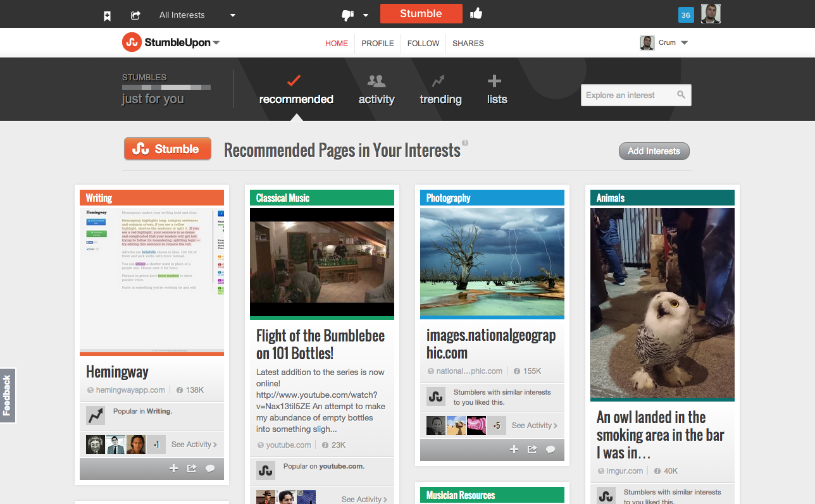Viewport: 815px width, 504px height.
Task: Open the snowy owl photo thumbnail
Action: click(x=663, y=303)
